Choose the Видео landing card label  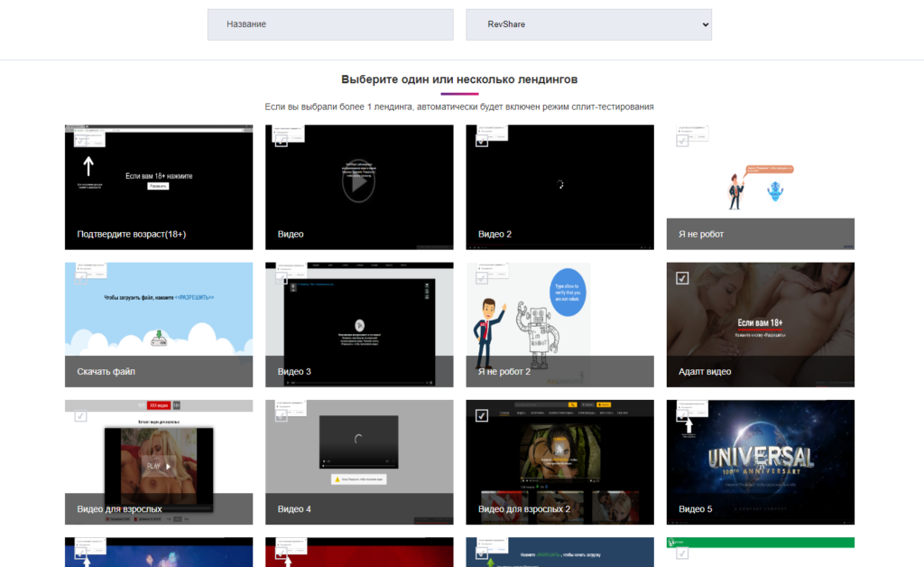click(x=291, y=234)
